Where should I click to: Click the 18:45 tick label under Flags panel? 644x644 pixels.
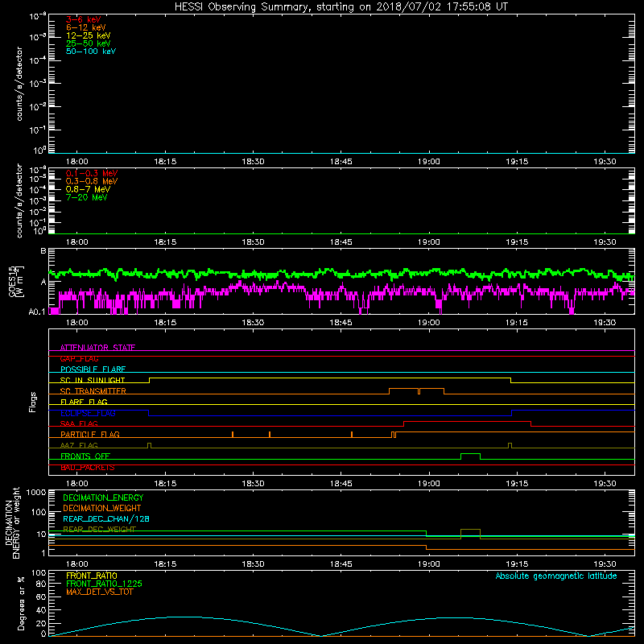341,484
